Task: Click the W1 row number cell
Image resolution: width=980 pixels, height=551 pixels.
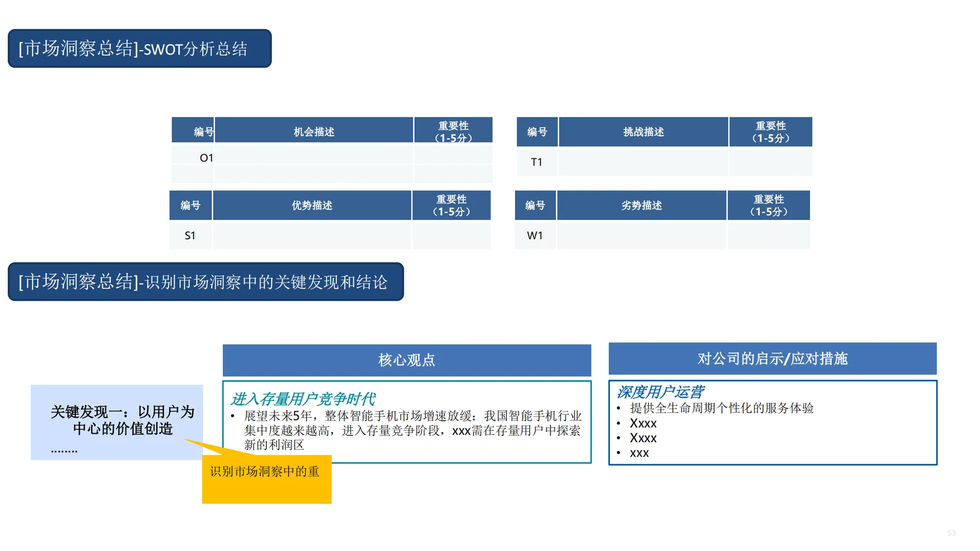Action: (535, 235)
